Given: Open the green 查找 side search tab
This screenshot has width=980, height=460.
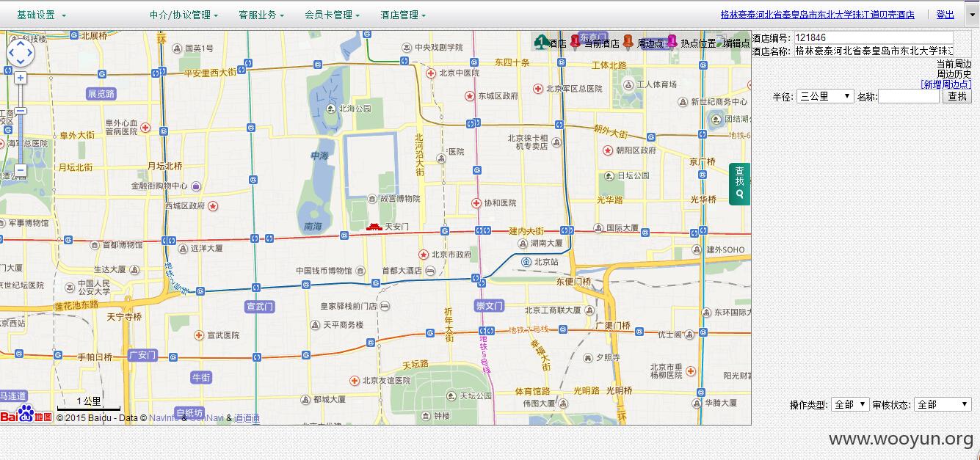Looking at the screenshot, I should (740, 184).
